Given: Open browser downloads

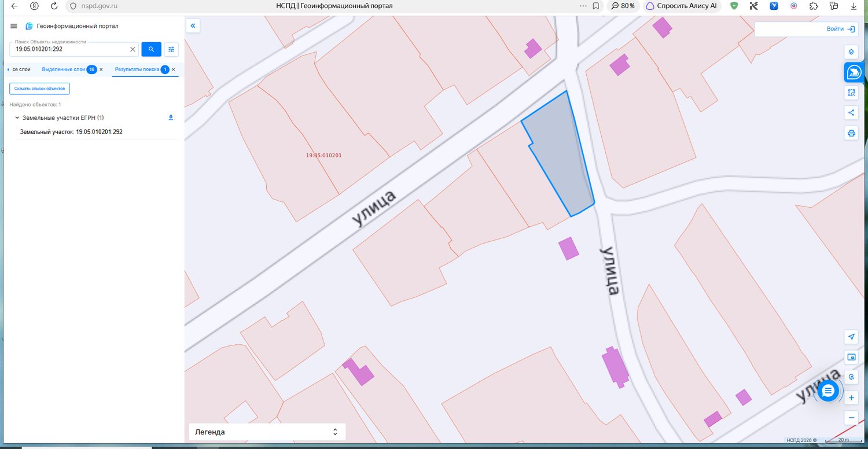Looking at the screenshot, I should pyautogui.click(x=854, y=6).
